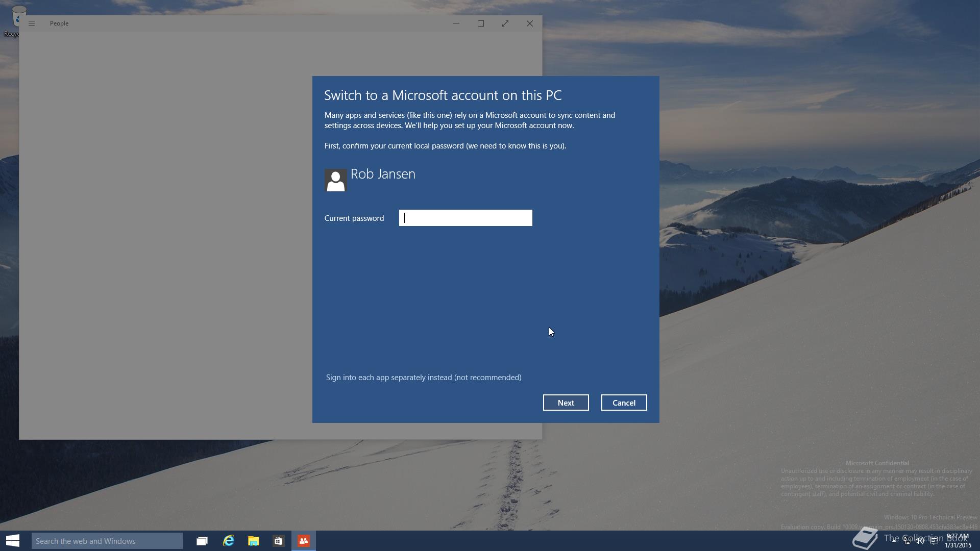Click the taskbar search box
Screen dimensions: 980x551
[x=107, y=541]
